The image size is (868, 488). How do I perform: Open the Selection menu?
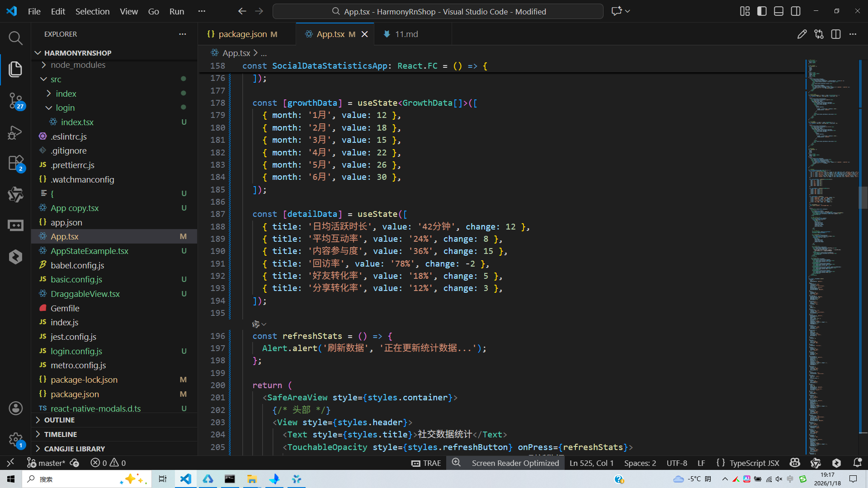(92, 11)
